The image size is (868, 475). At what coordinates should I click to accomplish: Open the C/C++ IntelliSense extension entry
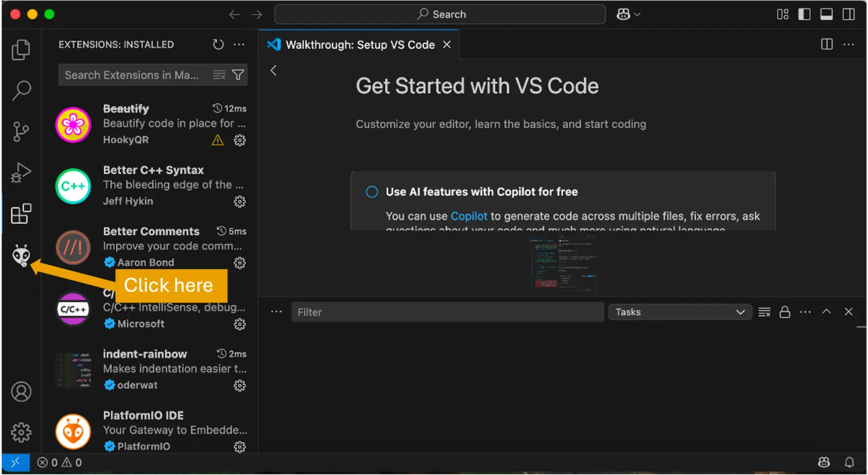(x=151, y=308)
